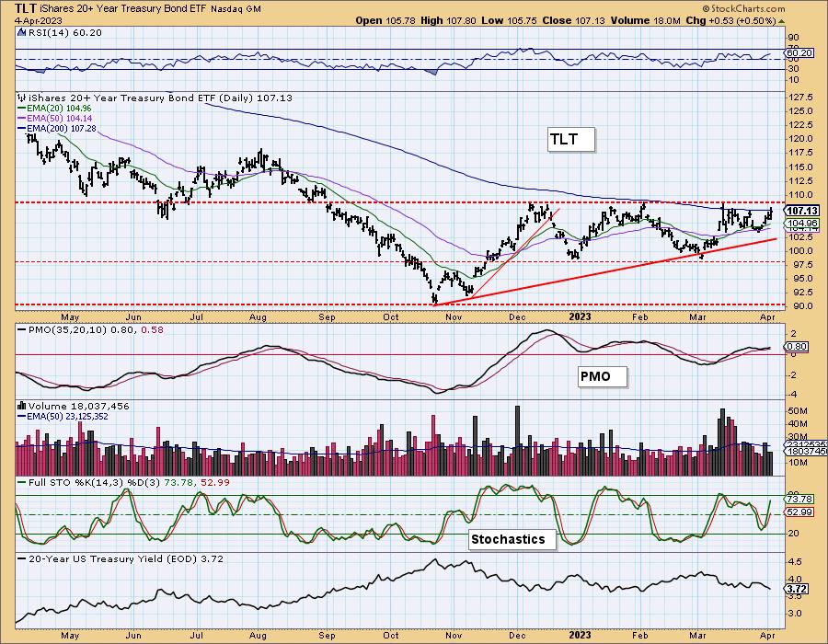Click the EMA(50) 23,125,352 volume legend

pyautogui.click(x=67, y=417)
